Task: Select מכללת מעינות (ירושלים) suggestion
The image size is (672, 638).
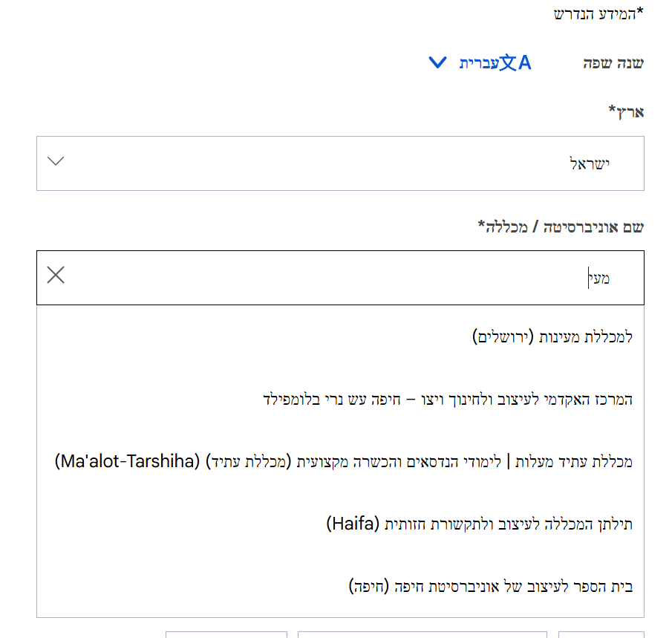Action: coord(553,336)
